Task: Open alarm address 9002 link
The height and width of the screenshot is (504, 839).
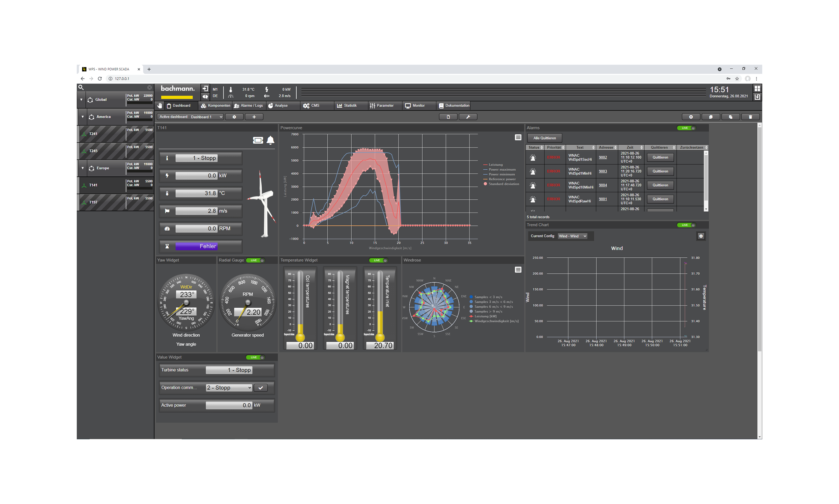Action: 603,157
